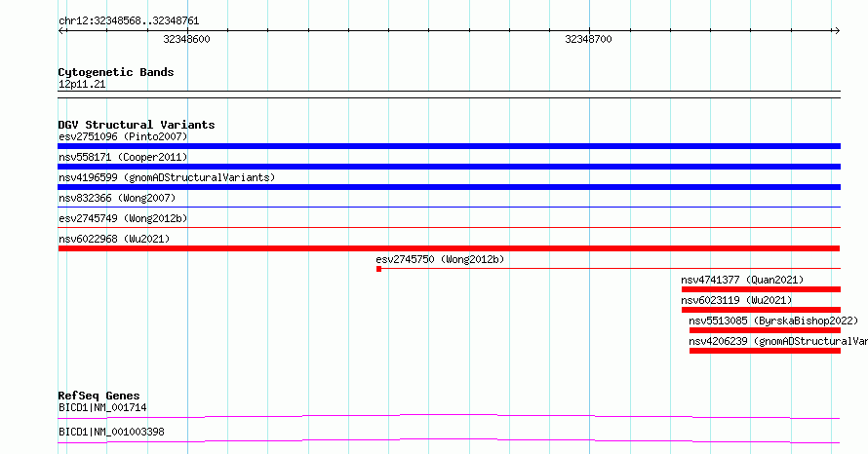Screen dimensions: 868x454
Task: Click the 32348700 ruler tick label
Action: [588, 39]
